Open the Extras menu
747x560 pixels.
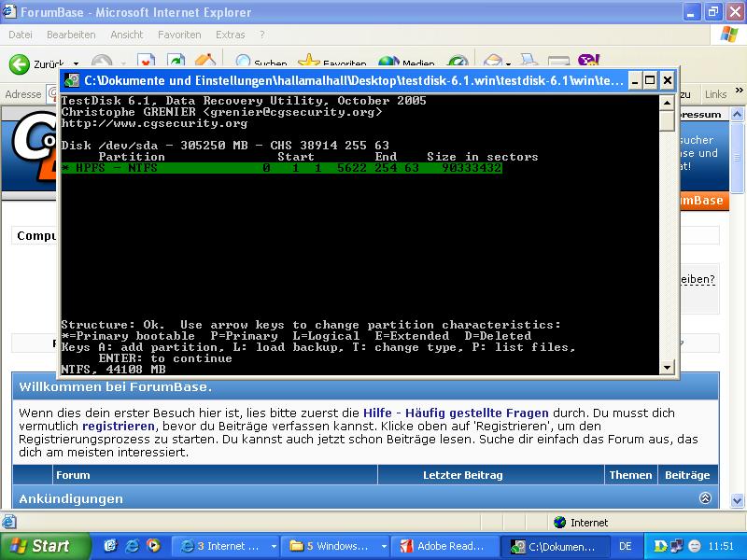point(230,35)
